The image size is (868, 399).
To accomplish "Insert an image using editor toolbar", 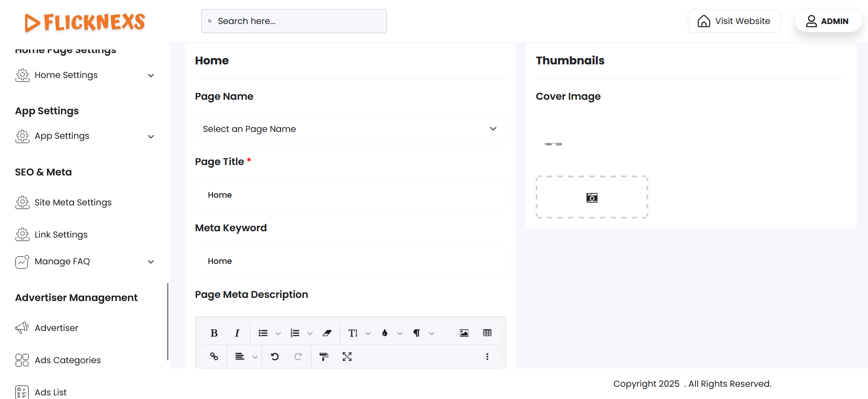I will [464, 333].
